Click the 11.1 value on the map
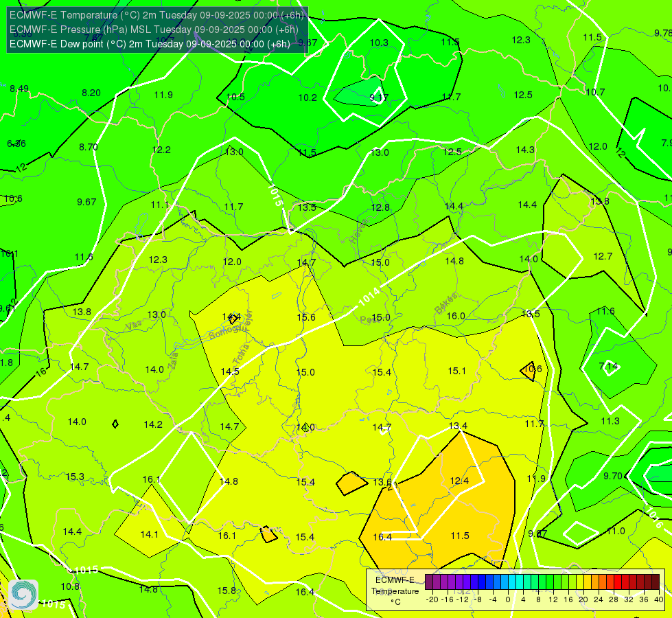The image size is (672, 618). click(x=159, y=205)
